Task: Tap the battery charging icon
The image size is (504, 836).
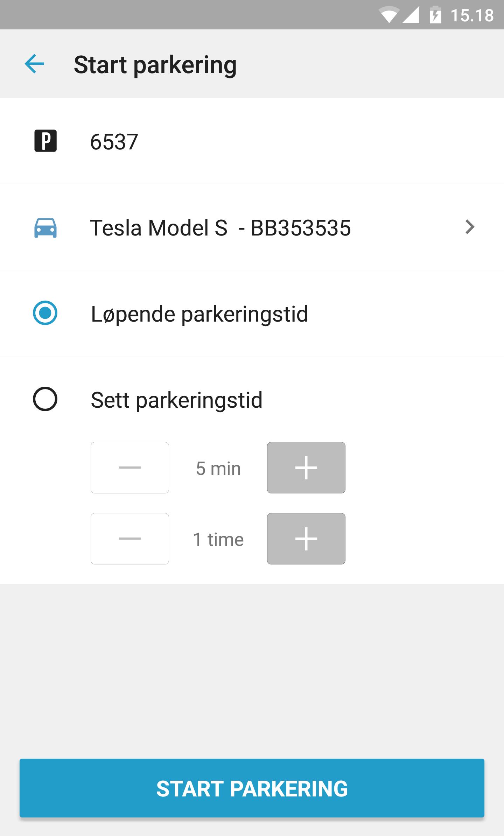Action: coord(435,15)
